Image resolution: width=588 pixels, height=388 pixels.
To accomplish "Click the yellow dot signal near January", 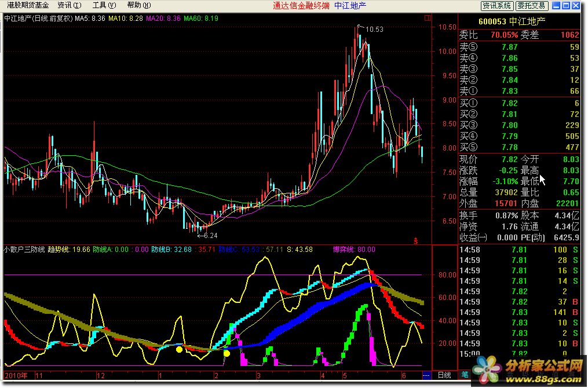I will (x=179, y=350).
